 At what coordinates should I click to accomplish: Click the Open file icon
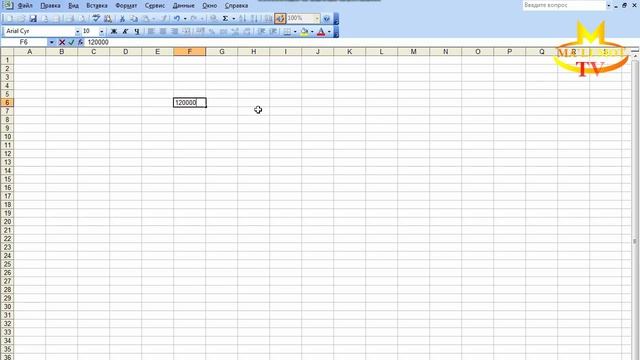(21, 18)
